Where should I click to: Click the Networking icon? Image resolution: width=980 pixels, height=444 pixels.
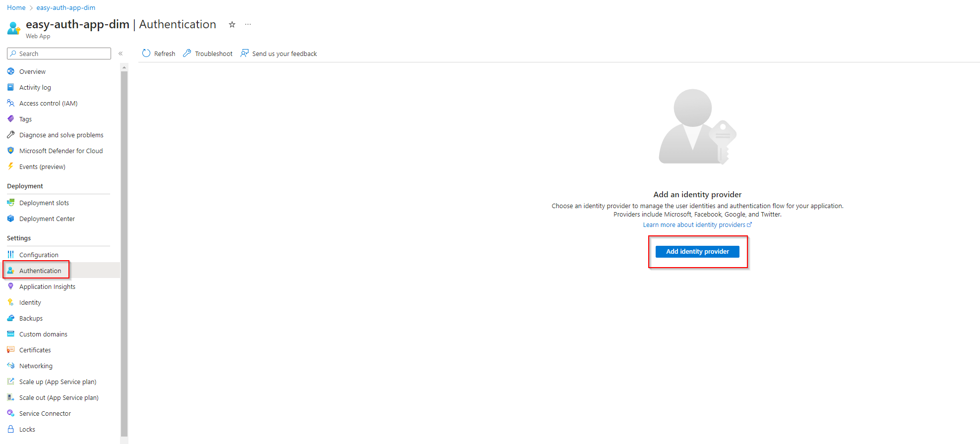point(10,366)
